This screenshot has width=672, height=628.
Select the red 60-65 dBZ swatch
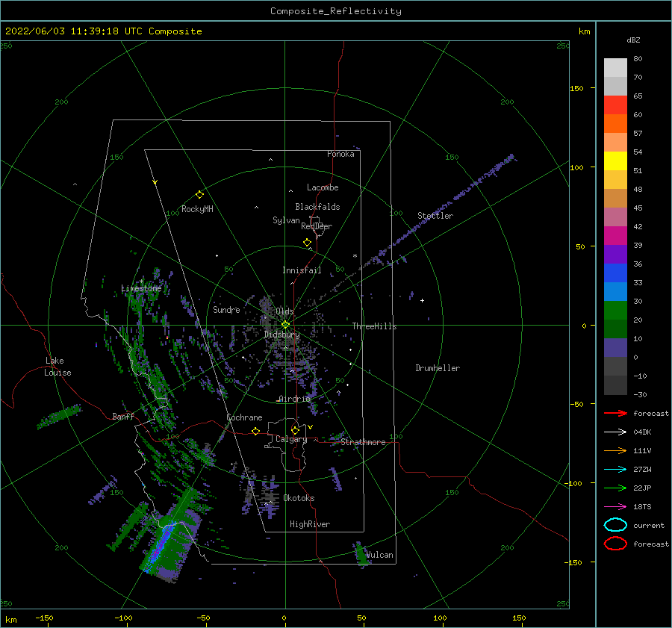(x=615, y=105)
